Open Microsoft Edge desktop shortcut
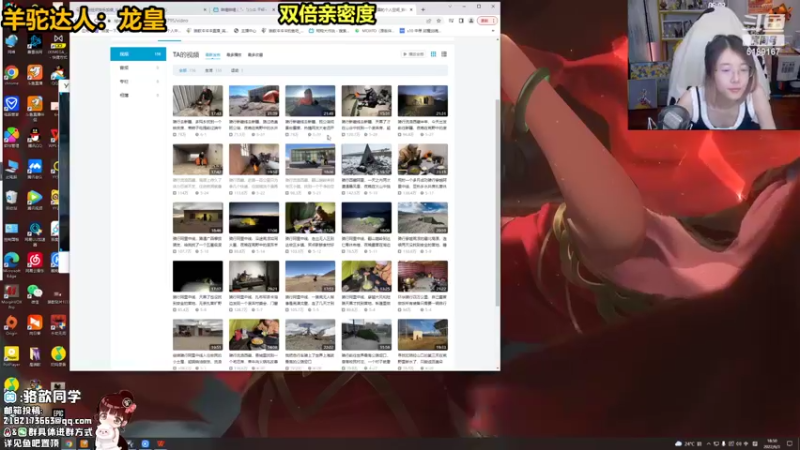The width and height of the screenshot is (800, 450). (11, 261)
